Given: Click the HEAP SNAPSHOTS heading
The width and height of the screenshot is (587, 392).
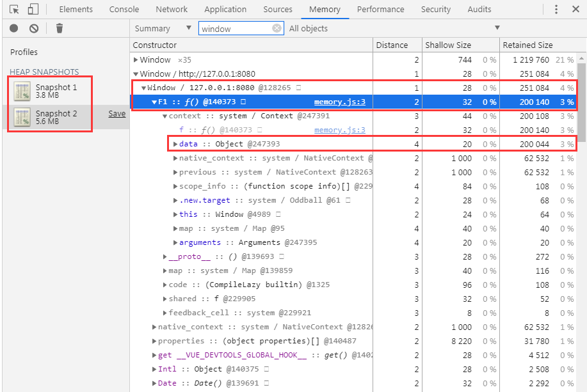Looking at the screenshot, I should coord(44,72).
